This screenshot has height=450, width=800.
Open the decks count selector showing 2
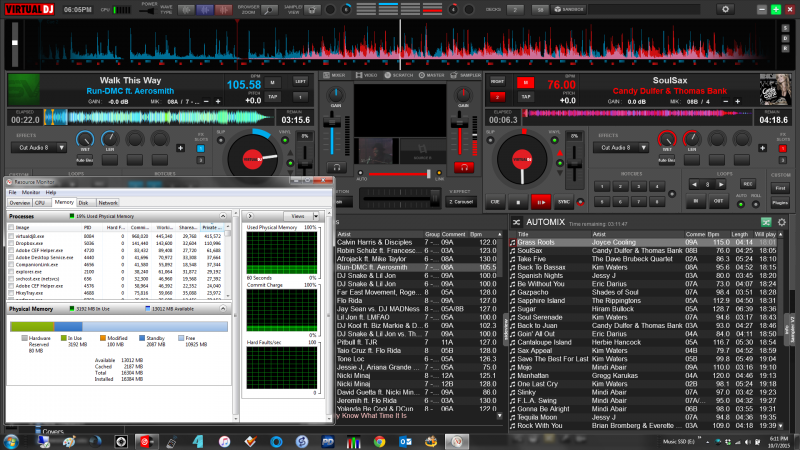(x=515, y=10)
